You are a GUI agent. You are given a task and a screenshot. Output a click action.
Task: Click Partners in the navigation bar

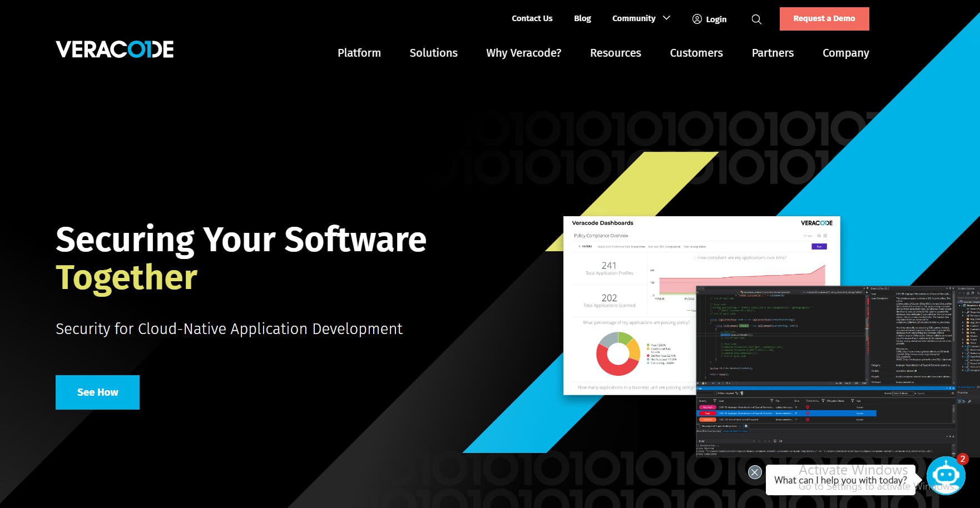[773, 53]
